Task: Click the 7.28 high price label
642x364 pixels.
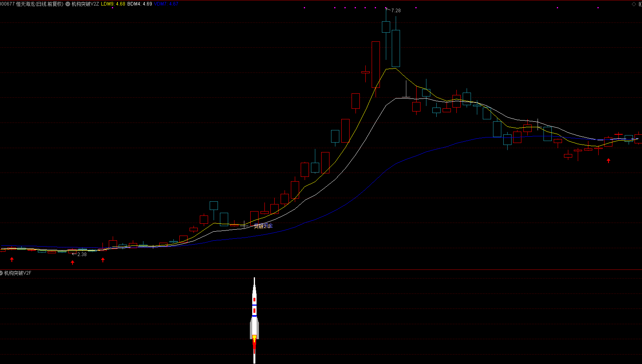Action: coord(396,11)
